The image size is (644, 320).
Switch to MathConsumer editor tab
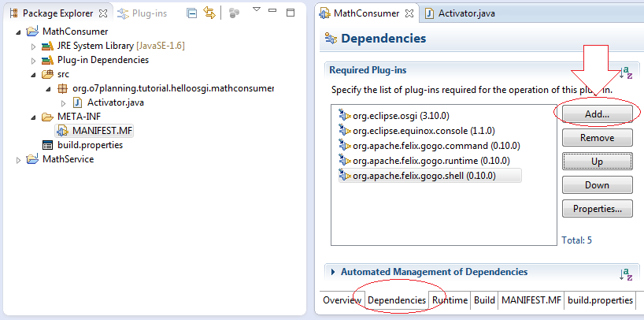pyautogui.click(x=366, y=13)
